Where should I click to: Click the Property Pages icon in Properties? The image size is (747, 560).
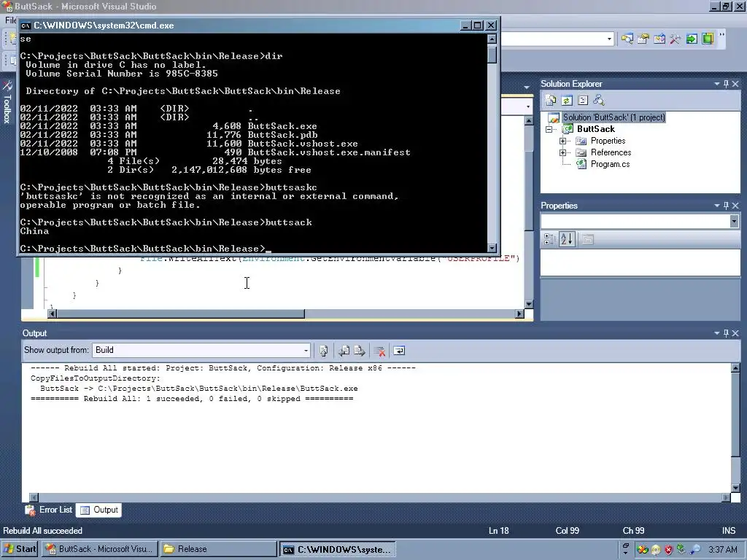[x=587, y=239]
